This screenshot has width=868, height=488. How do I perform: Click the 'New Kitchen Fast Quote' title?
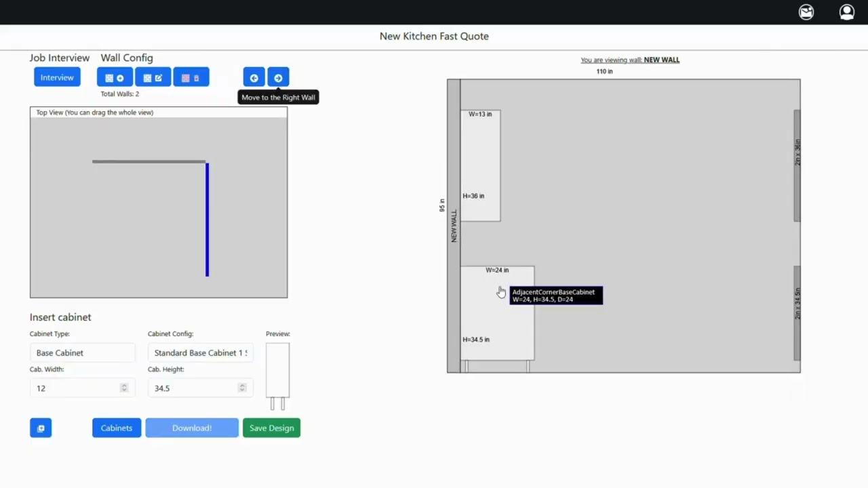coord(434,36)
